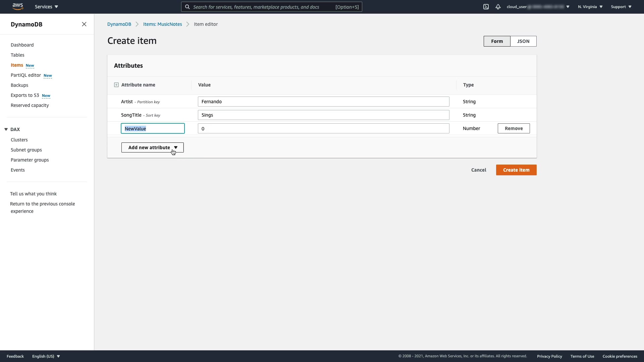The width and height of the screenshot is (644, 362).
Task: Close the DynamoDB sidebar panel
Action: (x=84, y=24)
